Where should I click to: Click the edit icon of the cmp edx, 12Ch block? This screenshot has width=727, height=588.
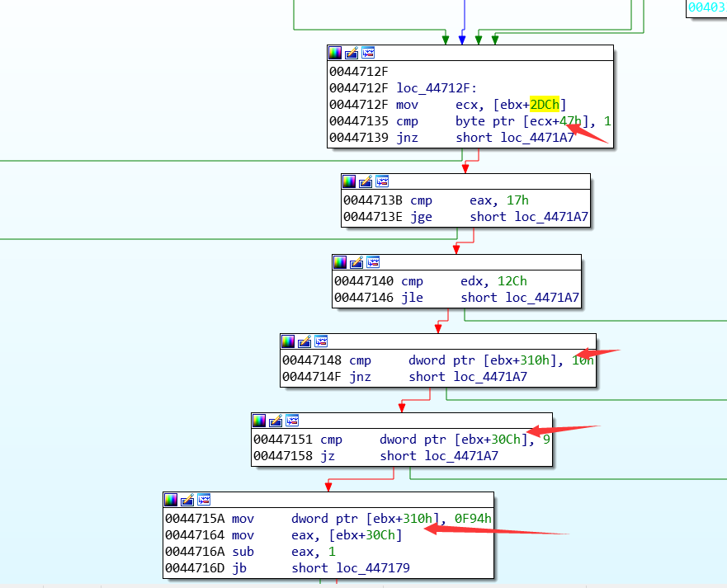(356, 262)
